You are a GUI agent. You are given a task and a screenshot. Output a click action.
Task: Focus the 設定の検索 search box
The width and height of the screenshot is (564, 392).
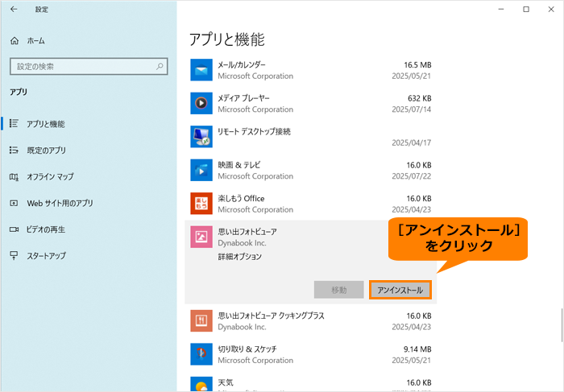pyautogui.click(x=89, y=67)
